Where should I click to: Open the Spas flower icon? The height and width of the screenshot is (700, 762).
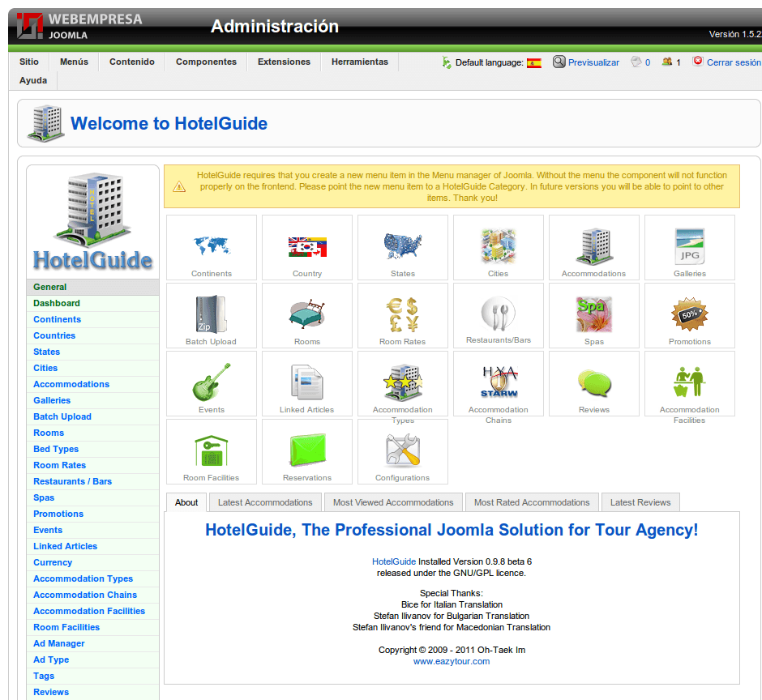coord(594,314)
